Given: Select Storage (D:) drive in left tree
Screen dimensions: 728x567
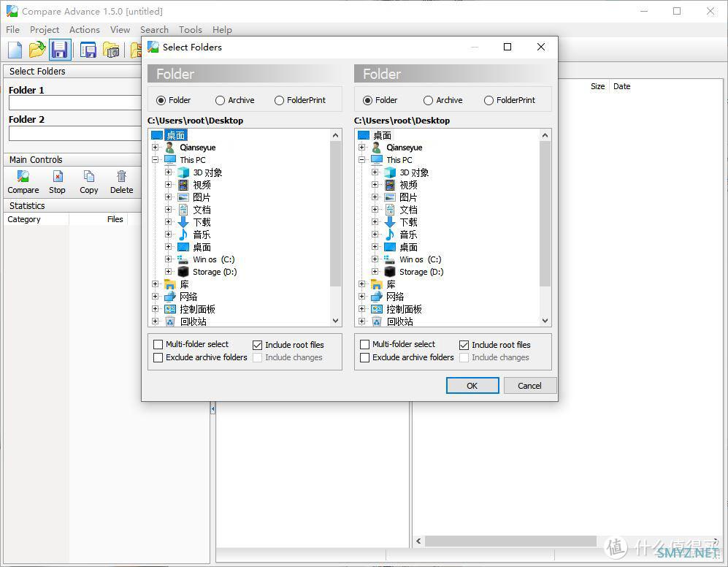Looking at the screenshot, I should click(x=215, y=272).
